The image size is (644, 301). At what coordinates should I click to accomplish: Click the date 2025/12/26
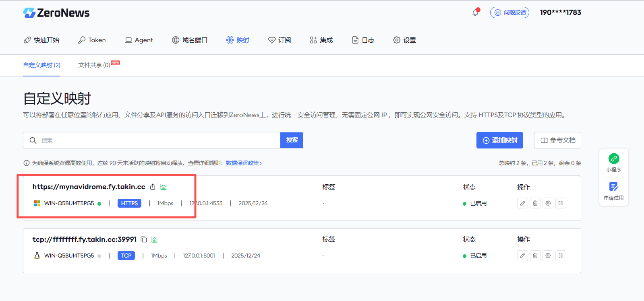(x=253, y=203)
